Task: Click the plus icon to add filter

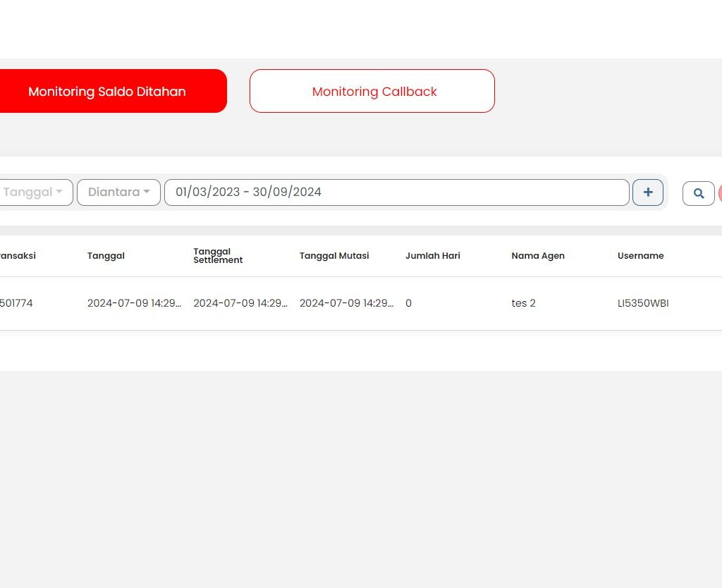Action: click(x=647, y=192)
